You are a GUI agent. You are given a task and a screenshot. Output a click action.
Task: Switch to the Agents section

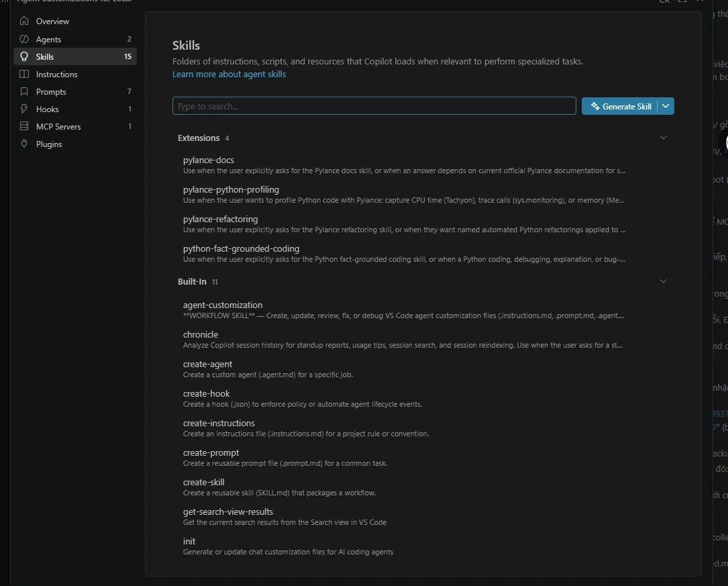(75, 39)
